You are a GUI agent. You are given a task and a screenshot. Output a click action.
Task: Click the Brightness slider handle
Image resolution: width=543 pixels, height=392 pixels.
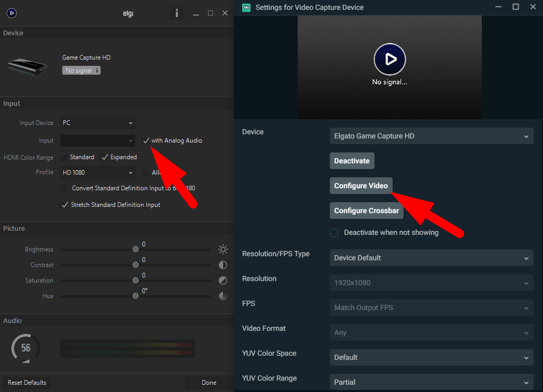(135, 249)
